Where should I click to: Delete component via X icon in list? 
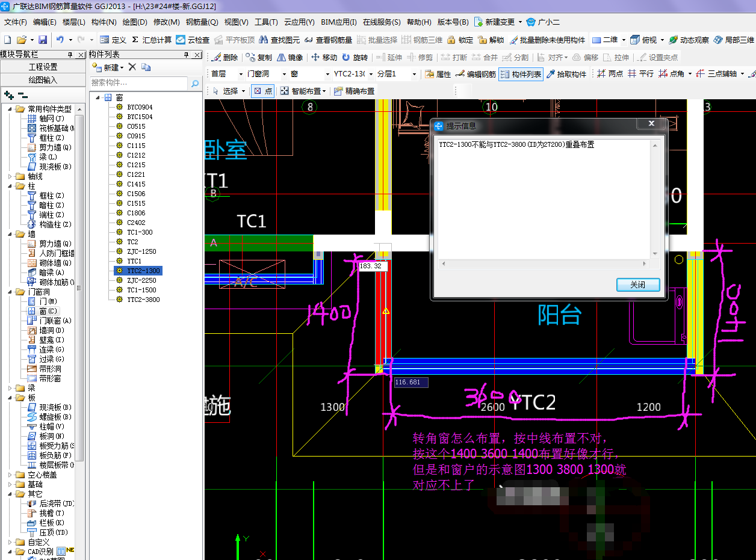pos(132,67)
